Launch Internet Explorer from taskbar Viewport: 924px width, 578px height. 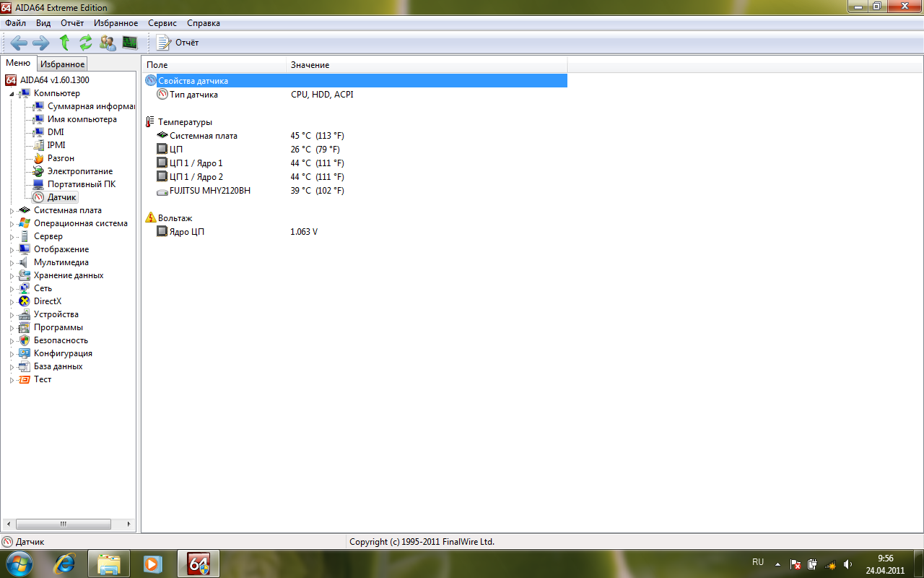coord(66,564)
